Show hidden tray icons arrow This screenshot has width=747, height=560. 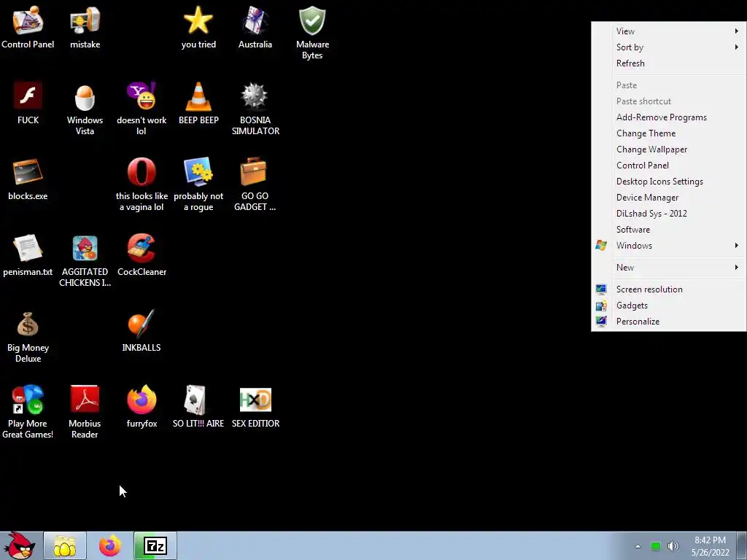[x=638, y=546]
